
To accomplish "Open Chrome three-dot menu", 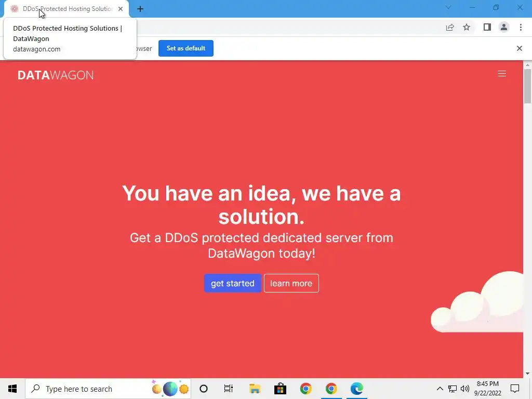I will point(521,27).
